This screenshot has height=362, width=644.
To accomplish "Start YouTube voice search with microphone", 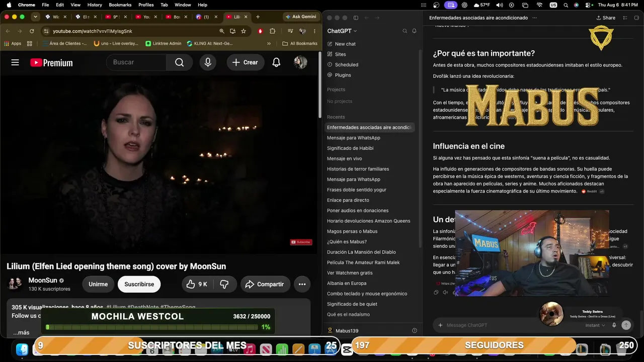I will coord(208,62).
